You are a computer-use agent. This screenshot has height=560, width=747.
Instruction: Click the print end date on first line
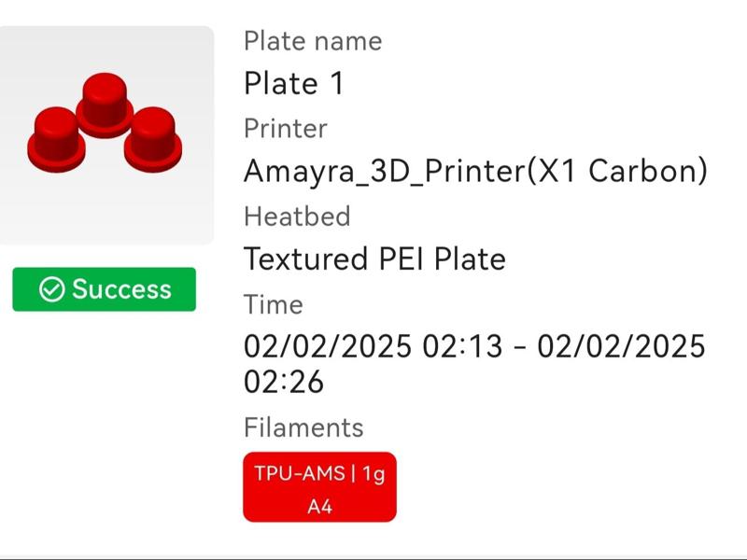point(621,346)
